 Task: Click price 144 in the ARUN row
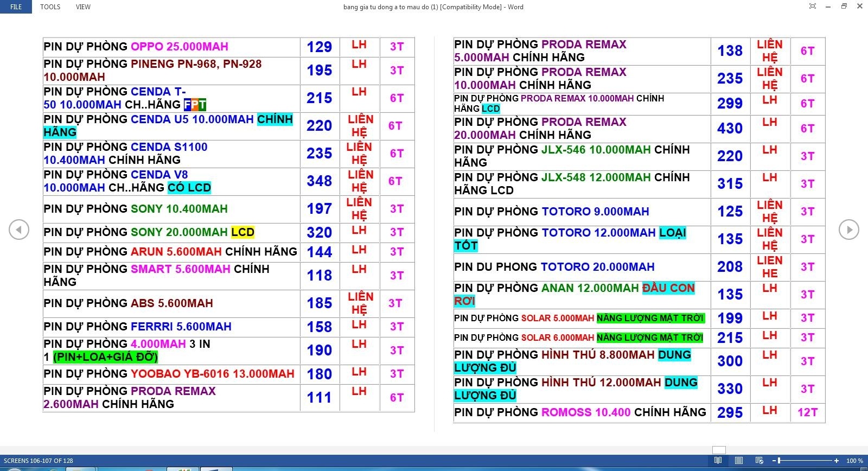(x=320, y=252)
